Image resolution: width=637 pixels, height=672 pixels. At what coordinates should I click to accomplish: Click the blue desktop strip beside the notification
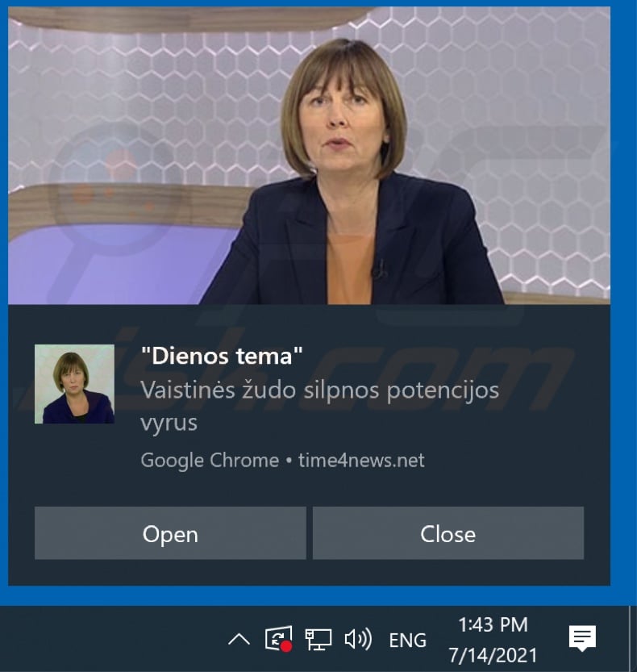623,300
